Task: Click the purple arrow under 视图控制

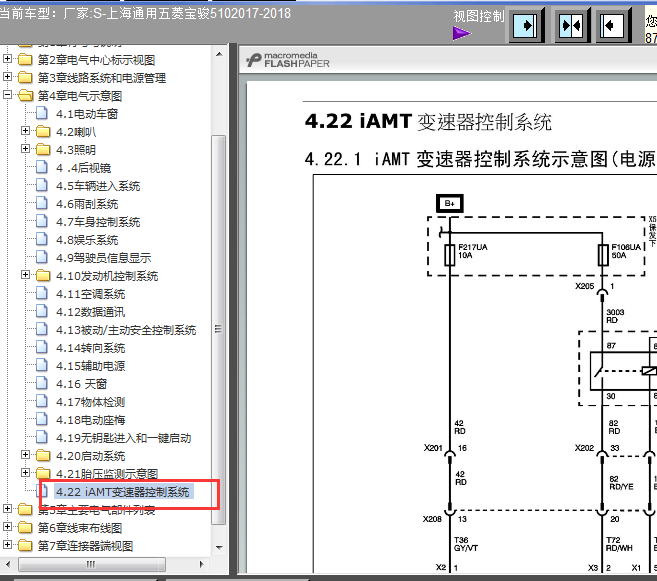Action: pos(461,33)
